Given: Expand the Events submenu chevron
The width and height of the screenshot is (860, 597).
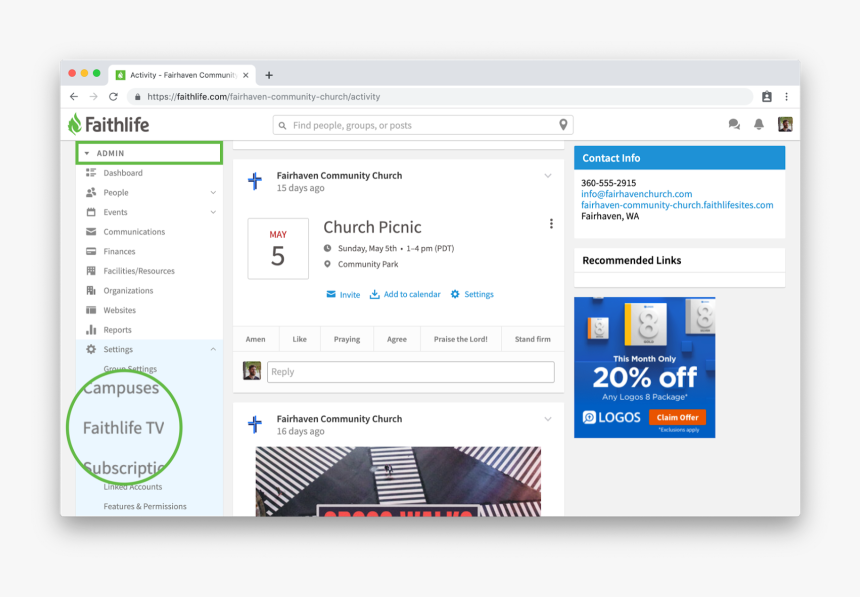Looking at the screenshot, I should (x=213, y=212).
